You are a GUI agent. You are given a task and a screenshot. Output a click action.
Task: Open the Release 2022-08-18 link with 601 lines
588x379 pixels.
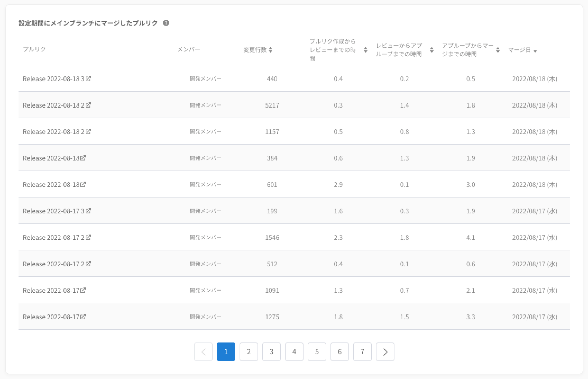[51, 185]
